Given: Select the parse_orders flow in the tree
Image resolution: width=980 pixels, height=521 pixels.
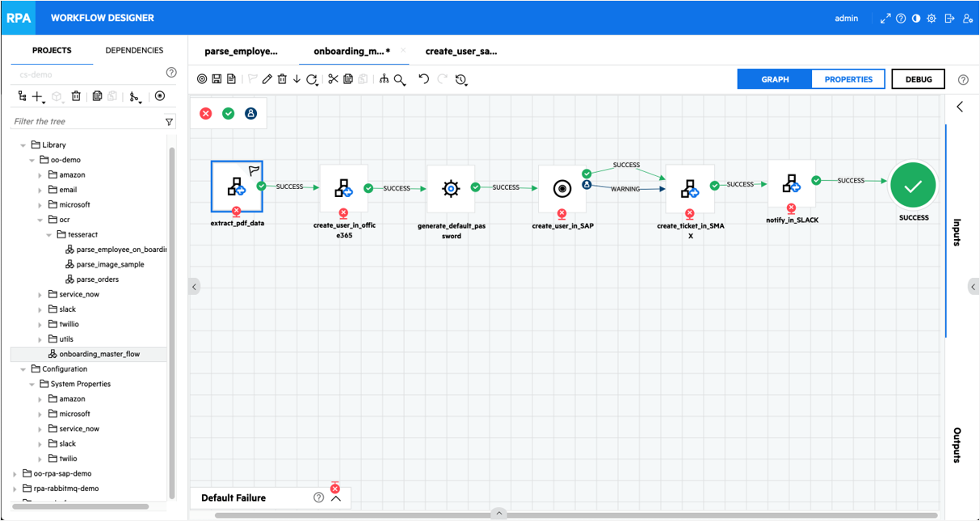Looking at the screenshot, I should [x=92, y=279].
